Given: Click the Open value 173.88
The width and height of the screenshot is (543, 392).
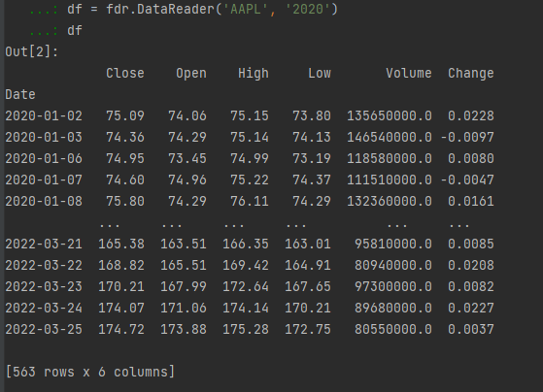Looking at the screenshot, I should coord(184,329).
